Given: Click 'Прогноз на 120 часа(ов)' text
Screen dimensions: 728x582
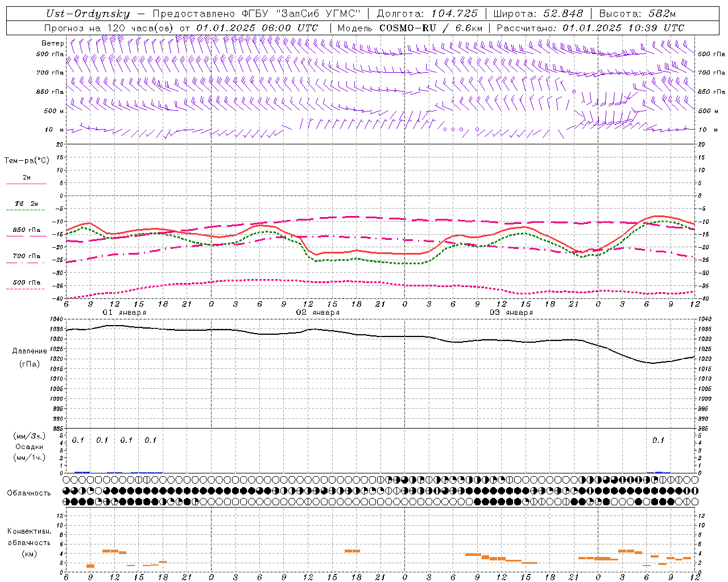Looking at the screenshot, I should [110, 28].
